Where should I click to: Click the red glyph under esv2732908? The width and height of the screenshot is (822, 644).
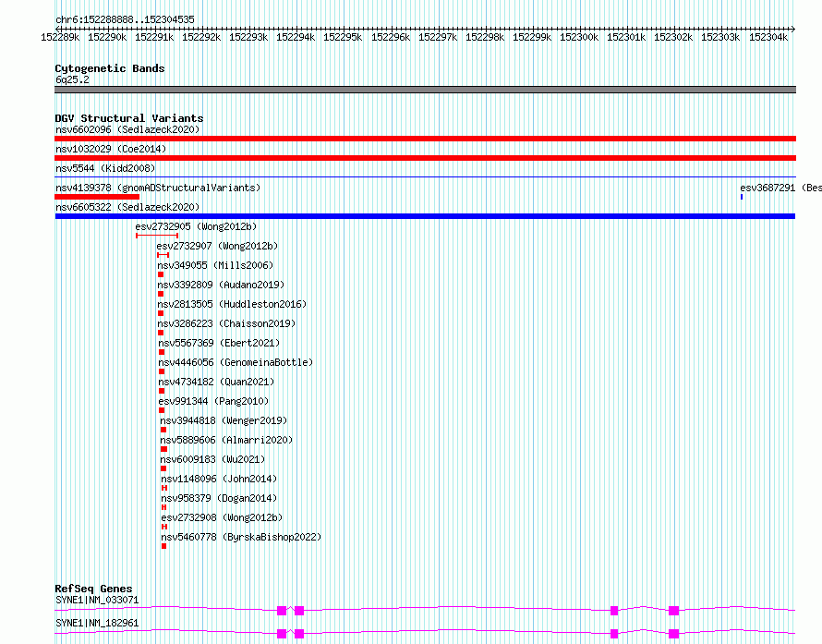[x=164, y=527]
